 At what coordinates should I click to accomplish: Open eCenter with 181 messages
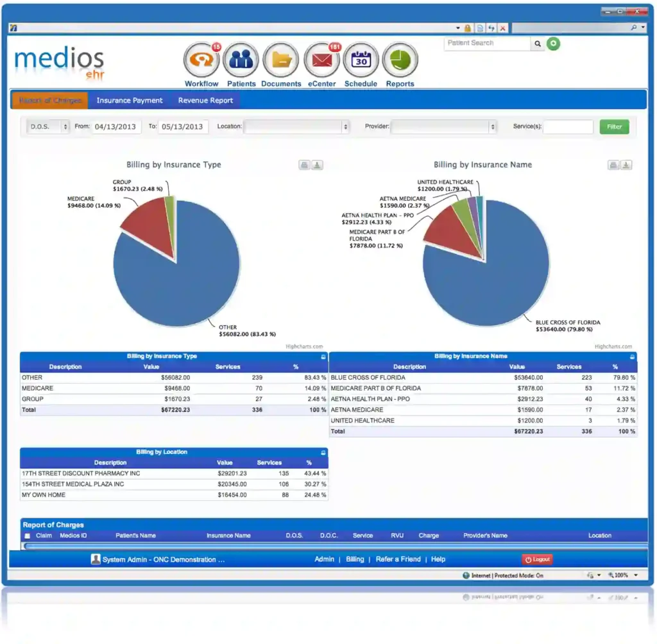pyautogui.click(x=321, y=59)
